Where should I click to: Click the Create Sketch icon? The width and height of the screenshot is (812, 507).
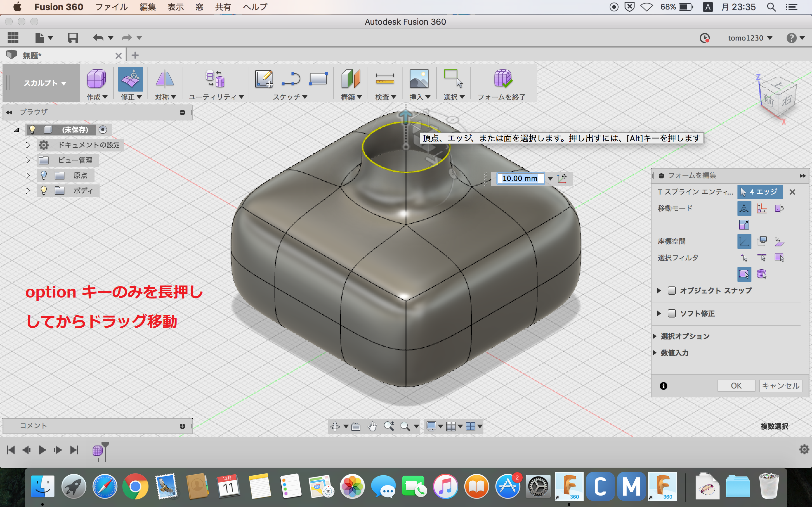click(x=264, y=79)
